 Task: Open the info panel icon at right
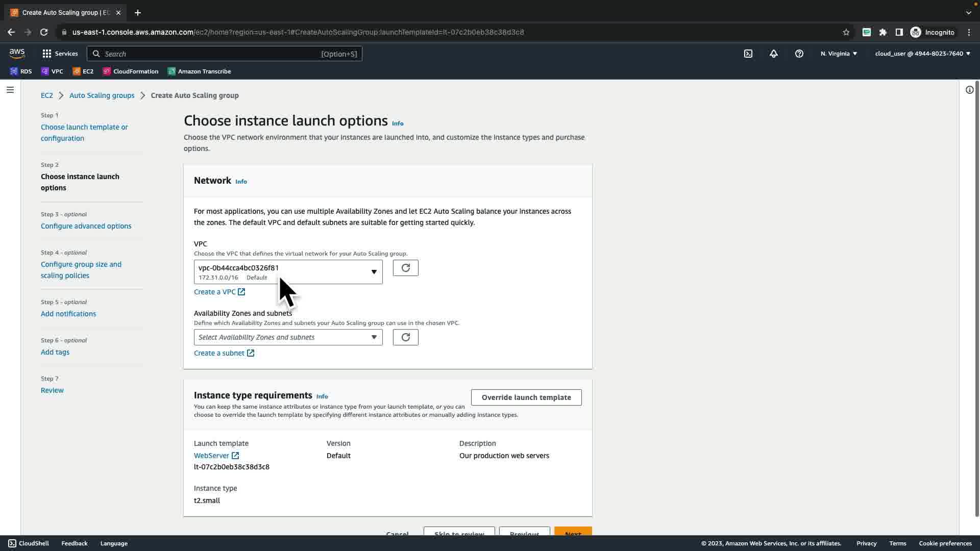(x=969, y=90)
